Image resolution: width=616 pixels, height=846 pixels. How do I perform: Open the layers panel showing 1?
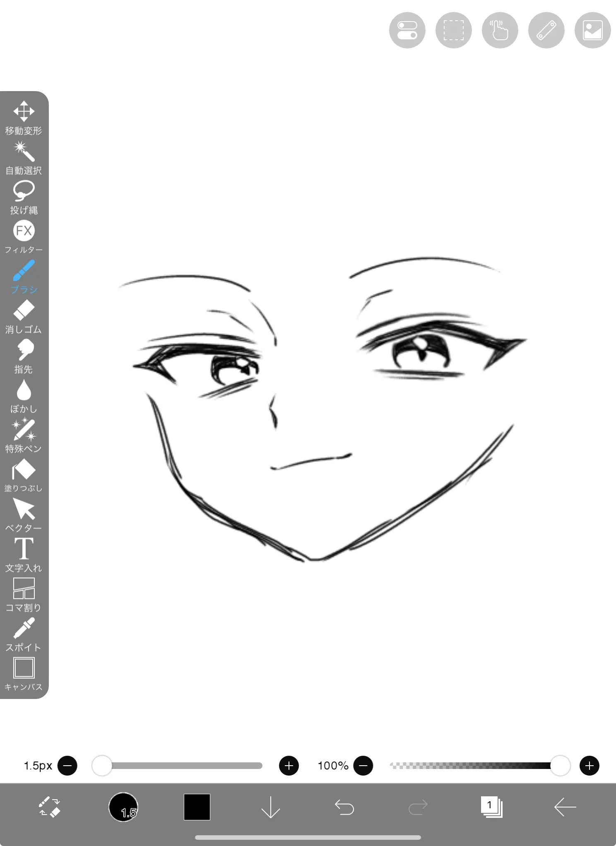pyautogui.click(x=492, y=807)
